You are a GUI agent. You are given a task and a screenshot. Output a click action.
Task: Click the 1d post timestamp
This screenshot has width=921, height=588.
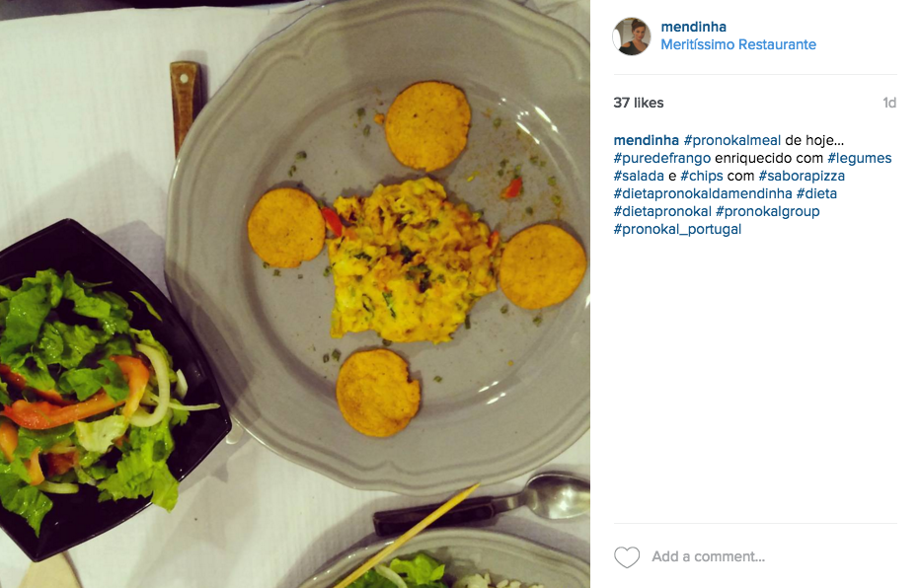(x=889, y=103)
